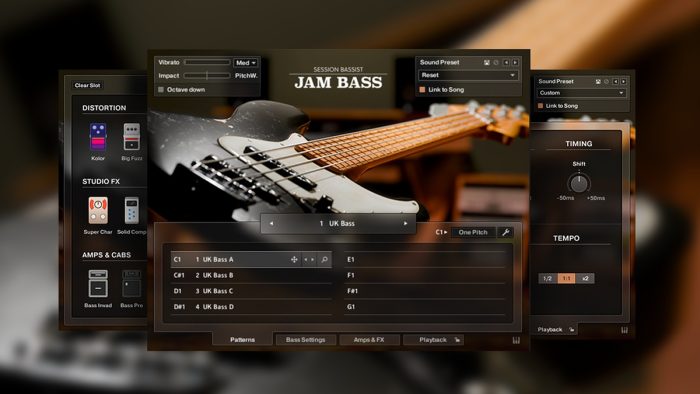Click the move icon on the UK Bass A row
This screenshot has width=700, height=394.
(294, 259)
